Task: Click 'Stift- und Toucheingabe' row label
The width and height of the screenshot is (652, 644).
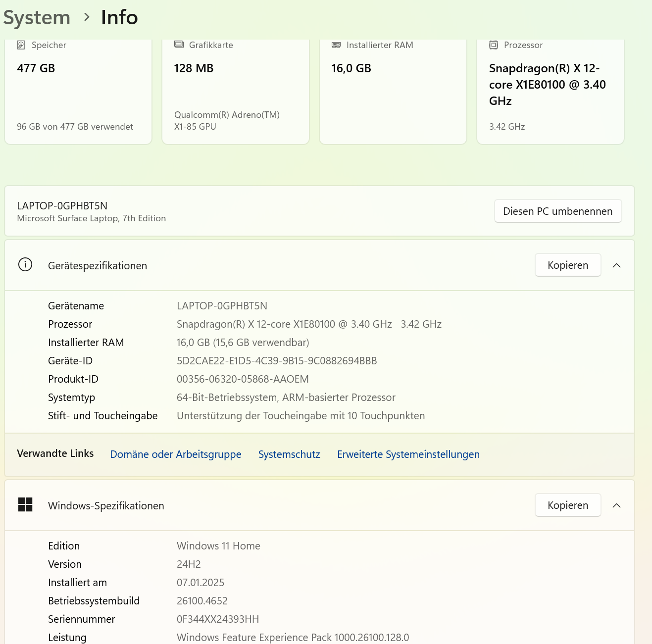Action: [102, 416]
